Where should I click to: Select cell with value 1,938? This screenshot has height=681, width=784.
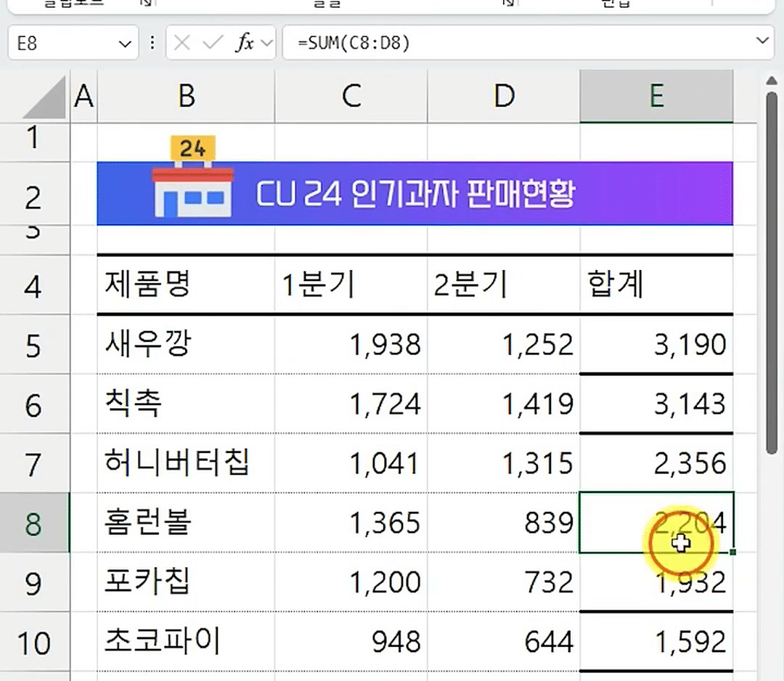[x=351, y=345]
